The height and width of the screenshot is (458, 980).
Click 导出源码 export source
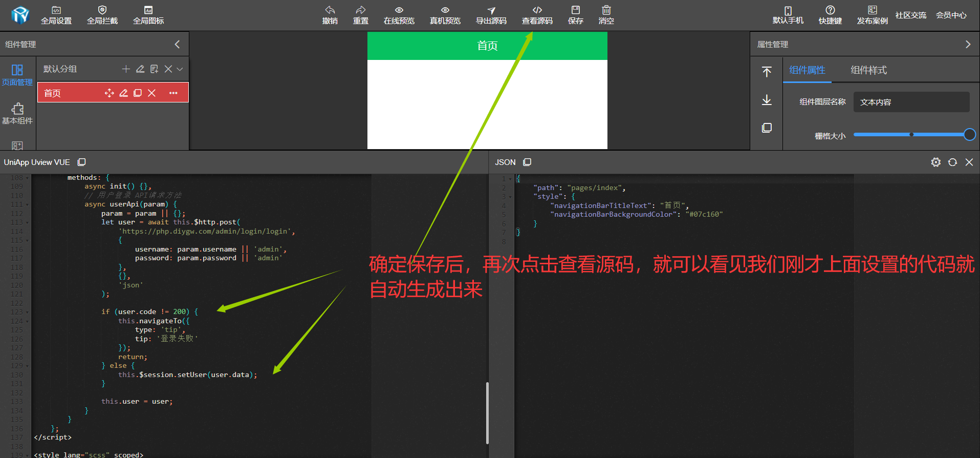click(x=491, y=15)
